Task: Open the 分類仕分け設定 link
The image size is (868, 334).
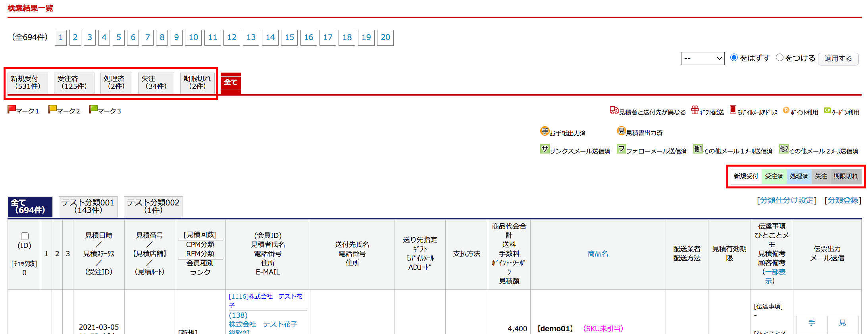Action: click(x=786, y=200)
